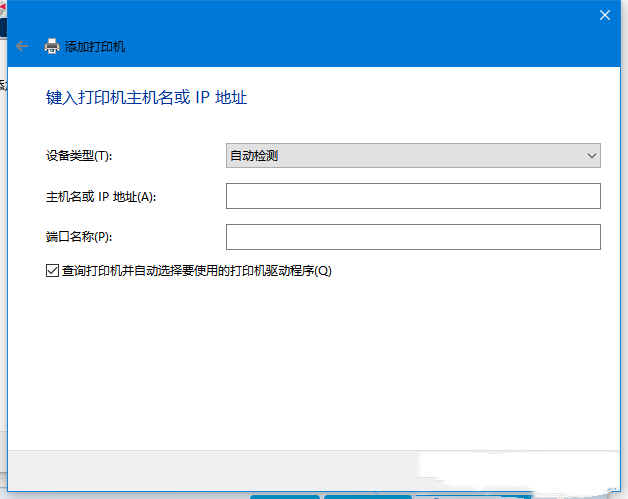Viewport: 628px width, 499px height.
Task: Expand the 设备类型 dropdown arrow
Action: coord(591,155)
